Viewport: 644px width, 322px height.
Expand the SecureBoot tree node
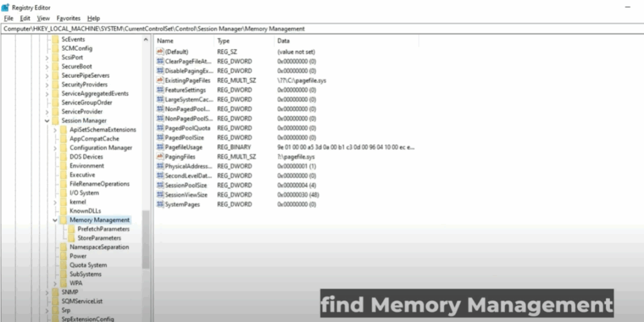pos(47,67)
